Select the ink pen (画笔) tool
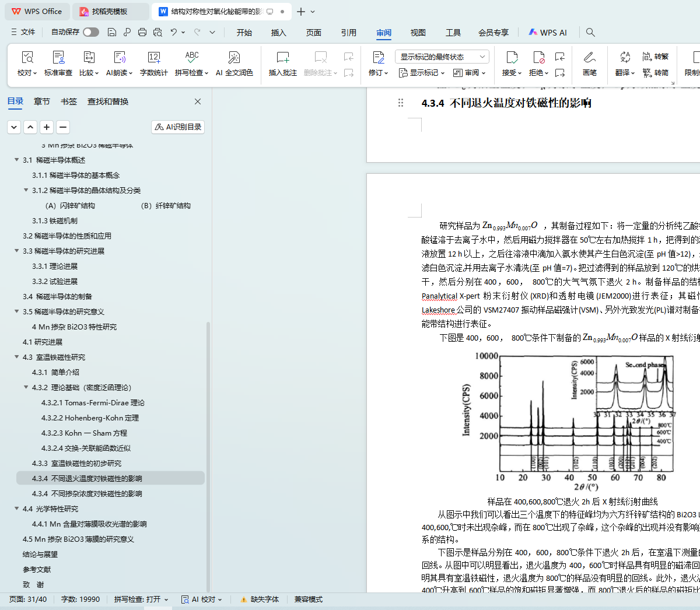The height and width of the screenshot is (610, 700). tap(589, 58)
